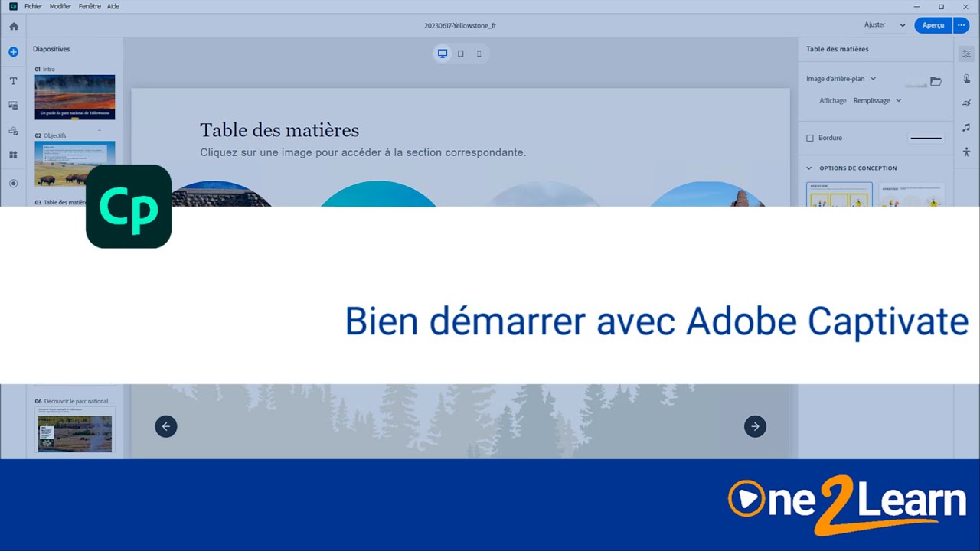Select the 02 Objectifs slide thumbnail
Viewport: 980px width, 551px height.
tap(75, 164)
